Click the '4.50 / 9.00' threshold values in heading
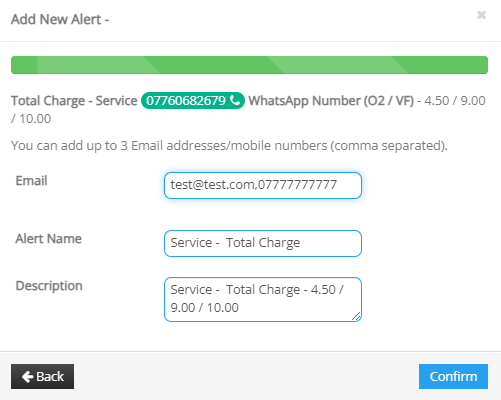 click(455, 101)
